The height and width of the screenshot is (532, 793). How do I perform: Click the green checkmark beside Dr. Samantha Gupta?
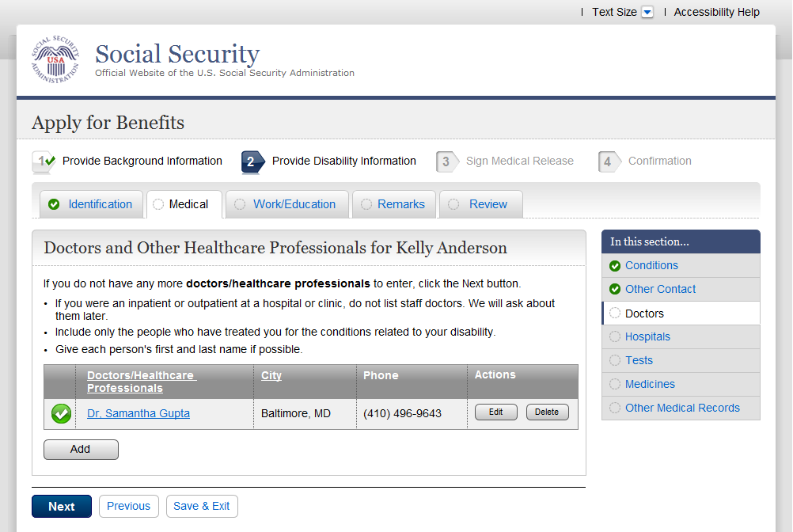tap(61, 413)
